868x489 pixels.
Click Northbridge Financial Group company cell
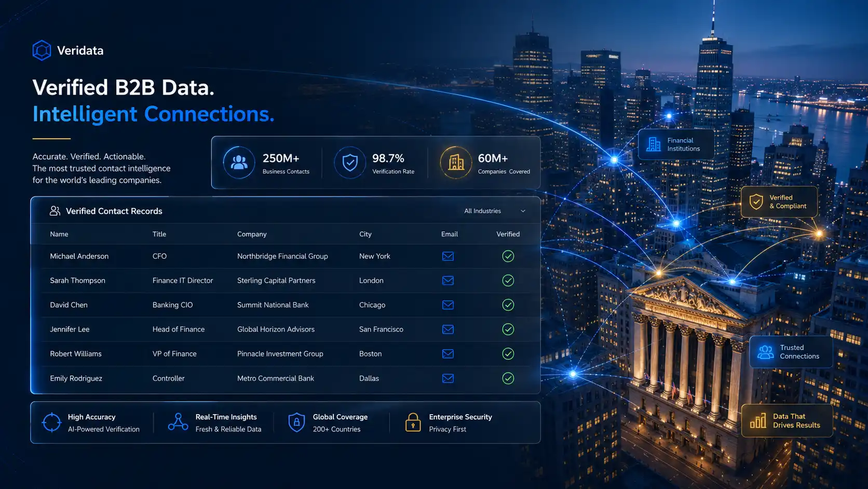tap(282, 256)
